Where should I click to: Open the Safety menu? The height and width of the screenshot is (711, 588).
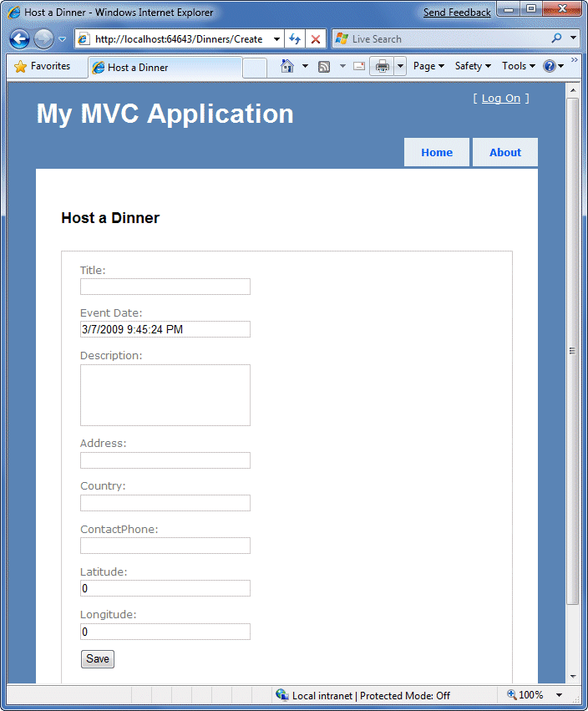click(473, 66)
